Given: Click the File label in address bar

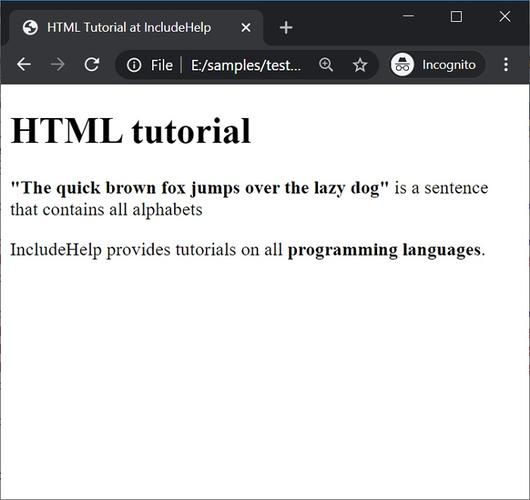Looking at the screenshot, I should click(x=162, y=65).
